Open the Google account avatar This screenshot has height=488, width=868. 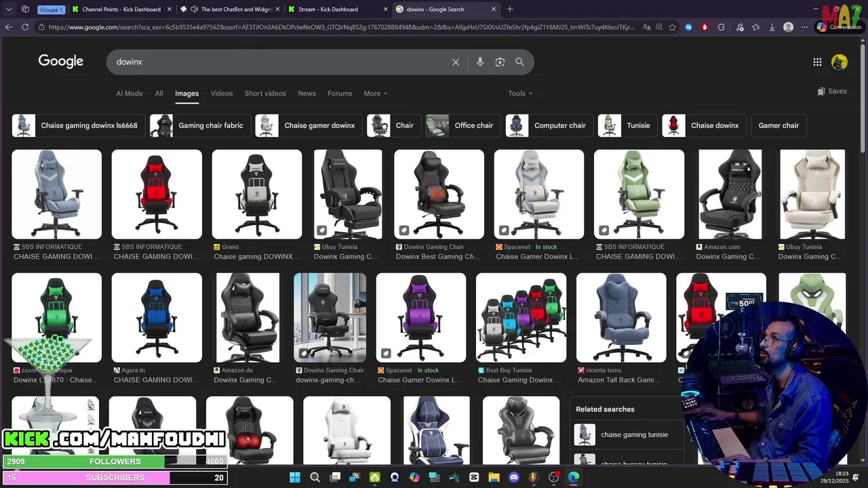tap(840, 62)
